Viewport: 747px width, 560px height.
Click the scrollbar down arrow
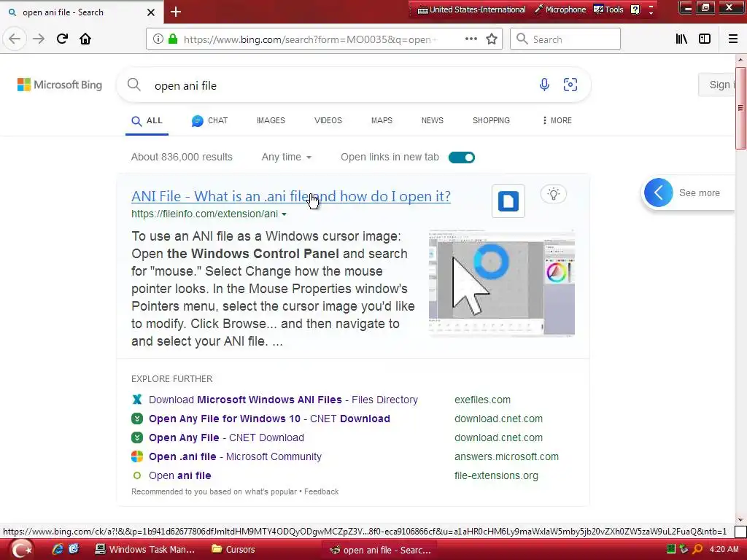pyautogui.click(x=740, y=519)
